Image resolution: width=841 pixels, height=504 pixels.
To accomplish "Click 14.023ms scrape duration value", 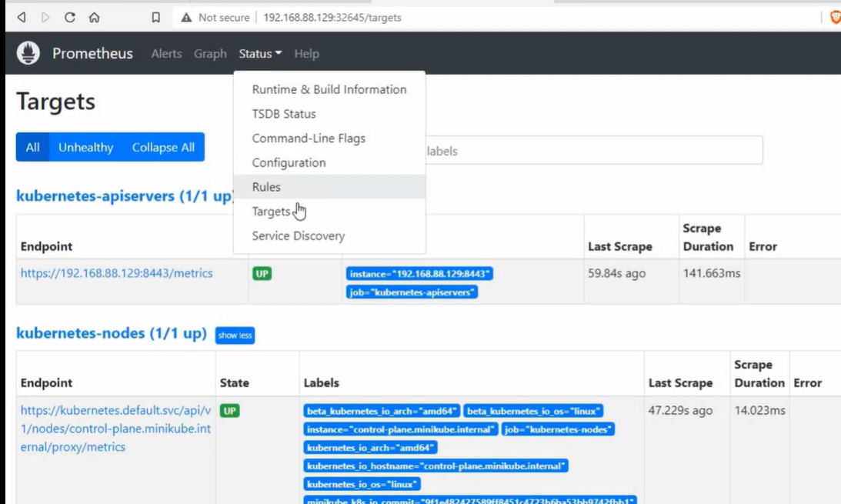I will 760,411.
